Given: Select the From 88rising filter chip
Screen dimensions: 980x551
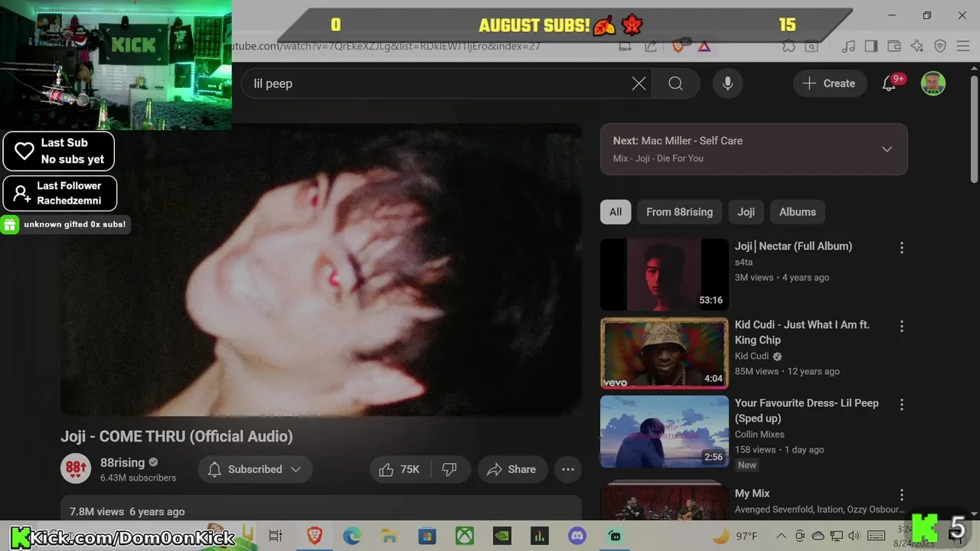Looking at the screenshot, I should tap(679, 212).
